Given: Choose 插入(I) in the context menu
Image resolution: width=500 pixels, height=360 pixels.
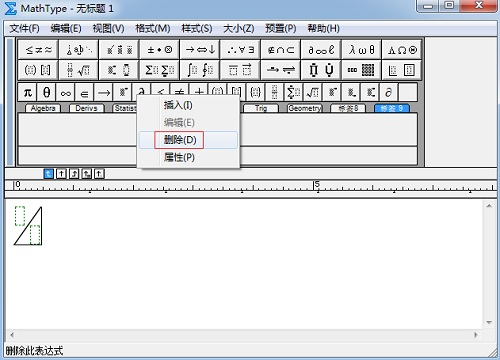Looking at the screenshot, I should tap(188, 105).
